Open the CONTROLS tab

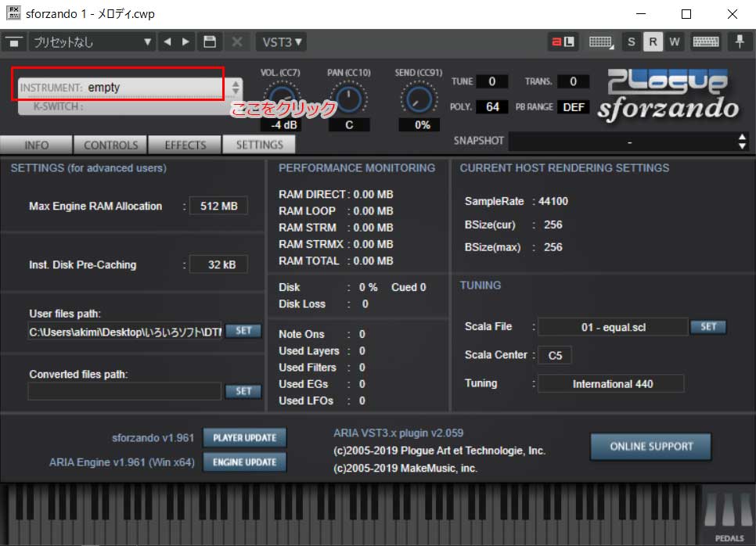110,144
